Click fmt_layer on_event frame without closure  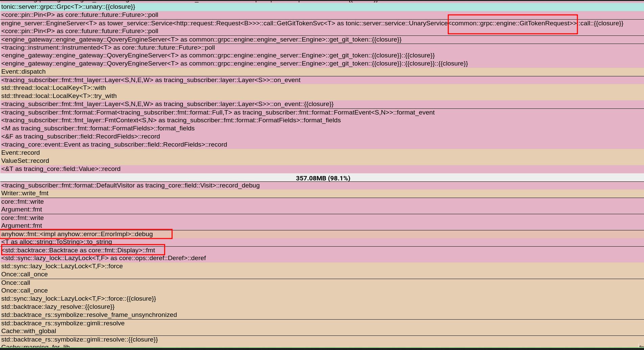click(322, 80)
